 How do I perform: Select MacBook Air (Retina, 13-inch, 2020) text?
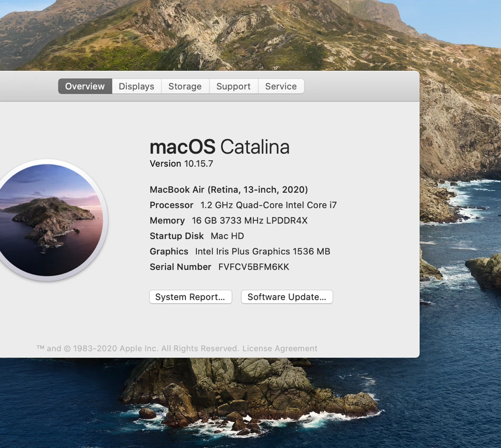click(229, 190)
